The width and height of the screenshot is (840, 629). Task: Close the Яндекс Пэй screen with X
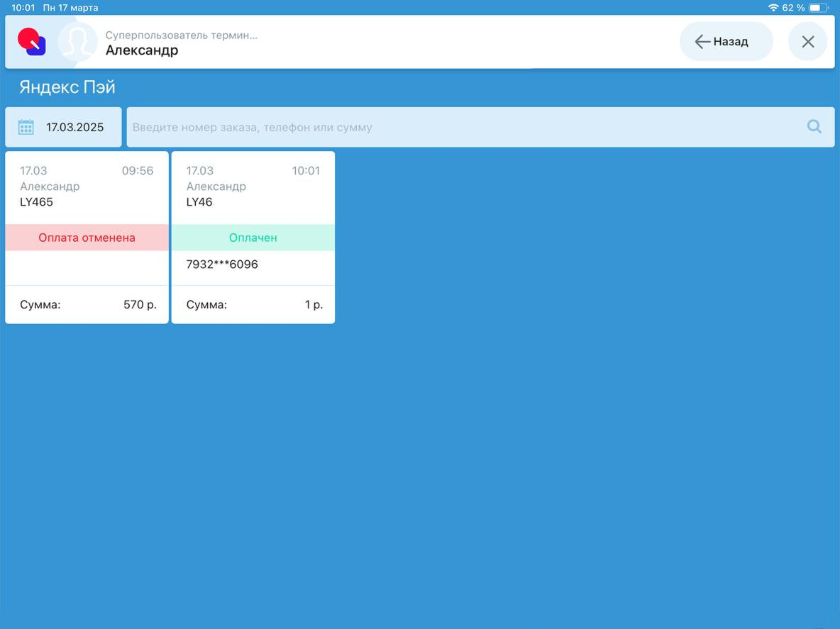pyautogui.click(x=808, y=42)
